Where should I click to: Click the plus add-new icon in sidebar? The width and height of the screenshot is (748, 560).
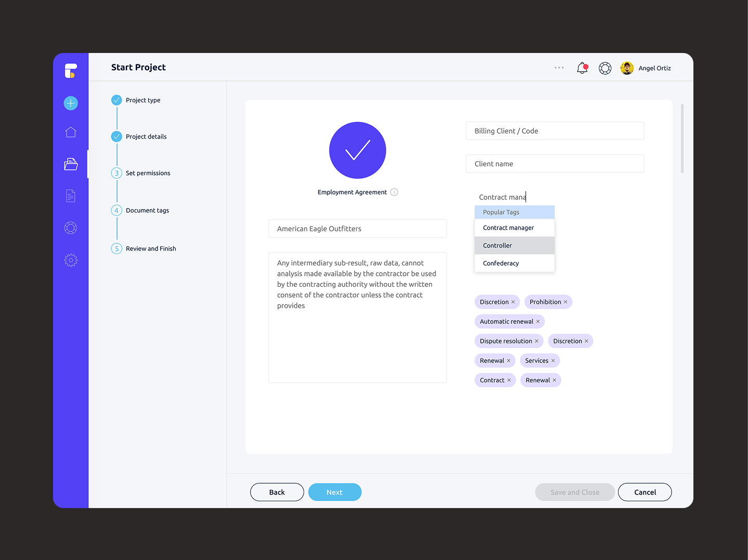point(71,103)
